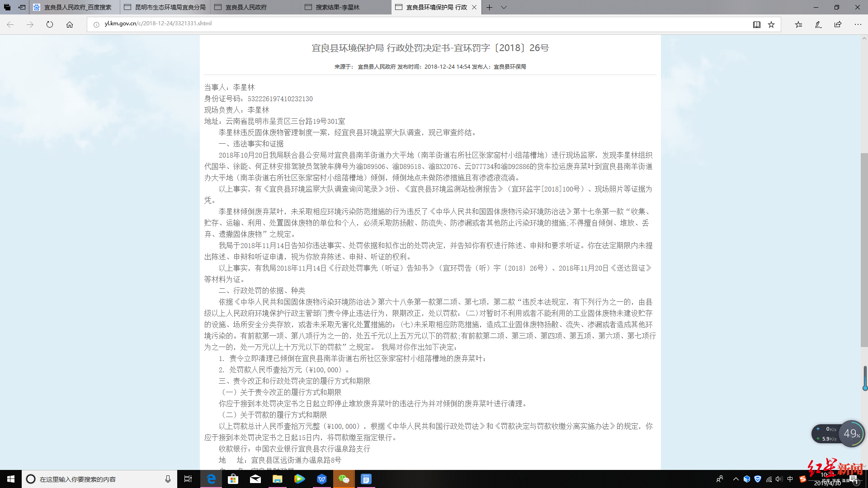The width and height of the screenshot is (868, 488).
Task: Refresh the current page
Action: point(50,24)
